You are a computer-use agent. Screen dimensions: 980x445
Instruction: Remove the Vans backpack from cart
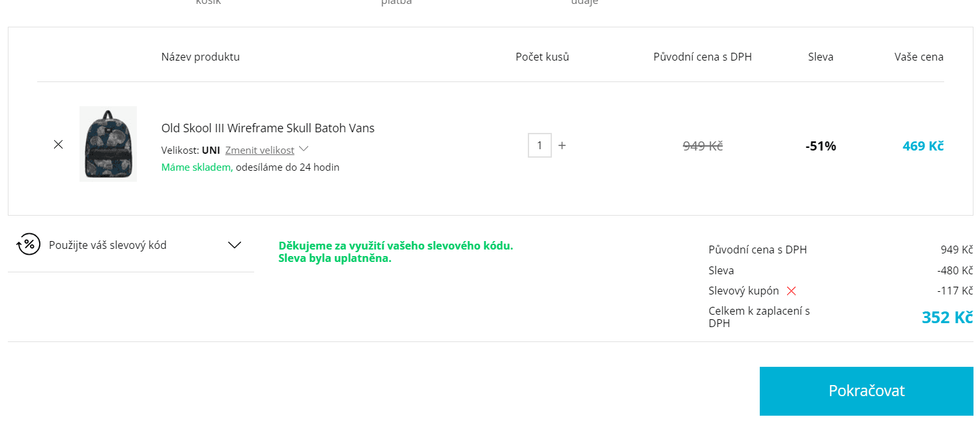click(58, 145)
